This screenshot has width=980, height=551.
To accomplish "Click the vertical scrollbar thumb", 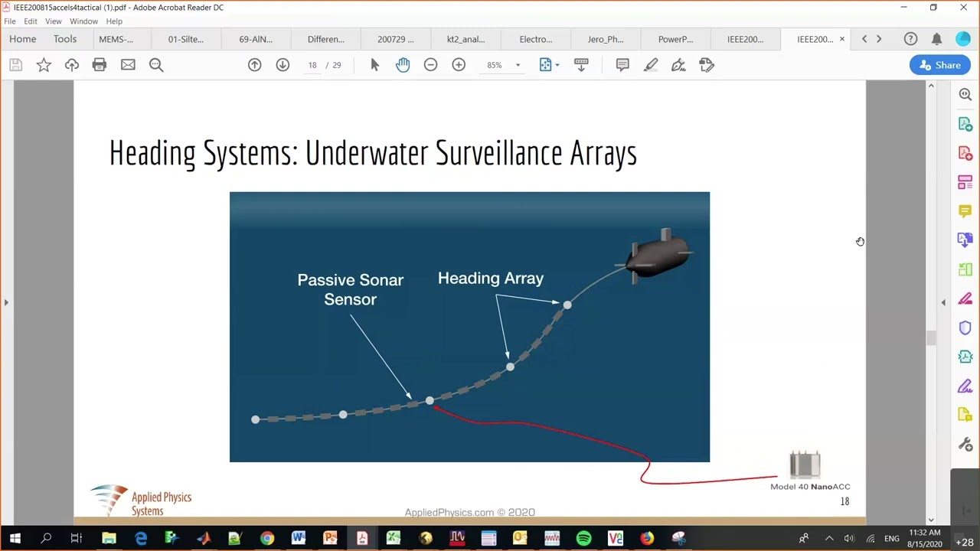I will (931, 338).
